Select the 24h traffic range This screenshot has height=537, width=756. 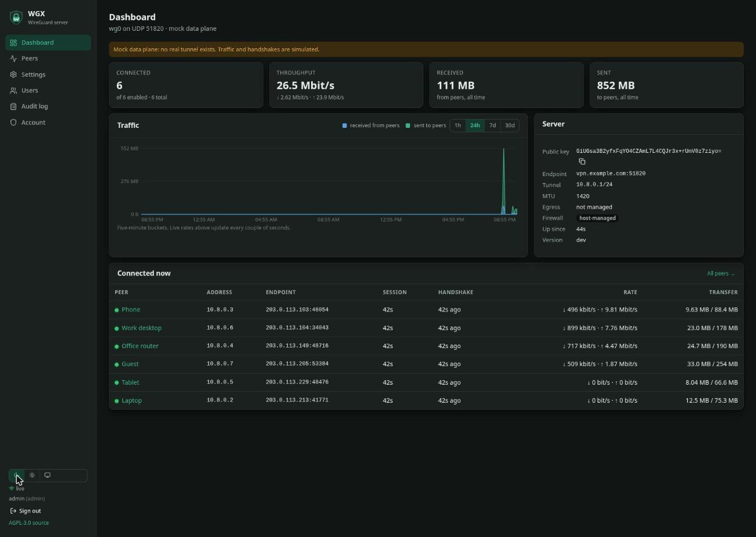click(475, 126)
